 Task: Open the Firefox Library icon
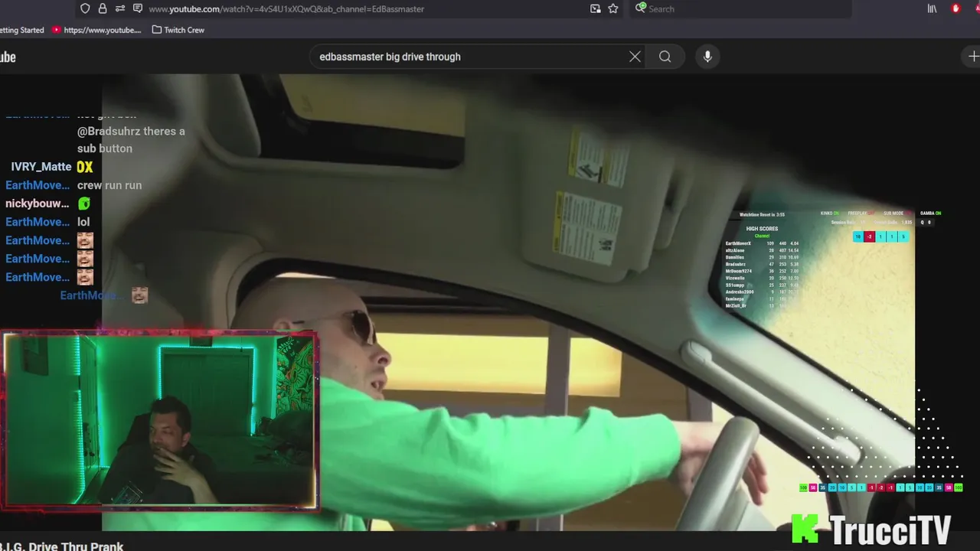coord(932,8)
